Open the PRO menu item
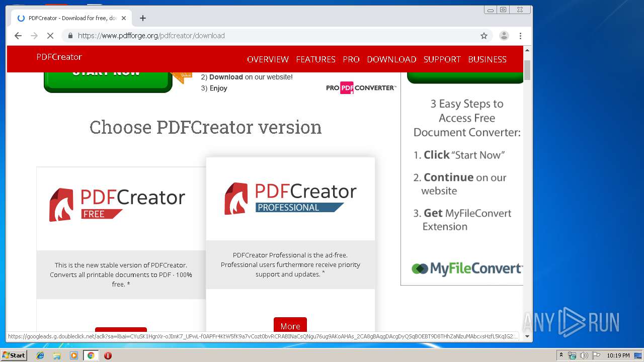 tap(351, 59)
